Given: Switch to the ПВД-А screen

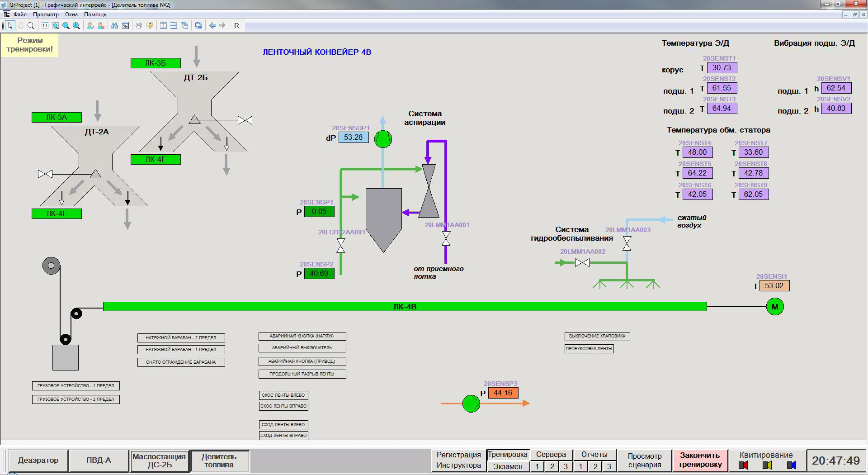Looking at the screenshot, I should coord(99,461).
